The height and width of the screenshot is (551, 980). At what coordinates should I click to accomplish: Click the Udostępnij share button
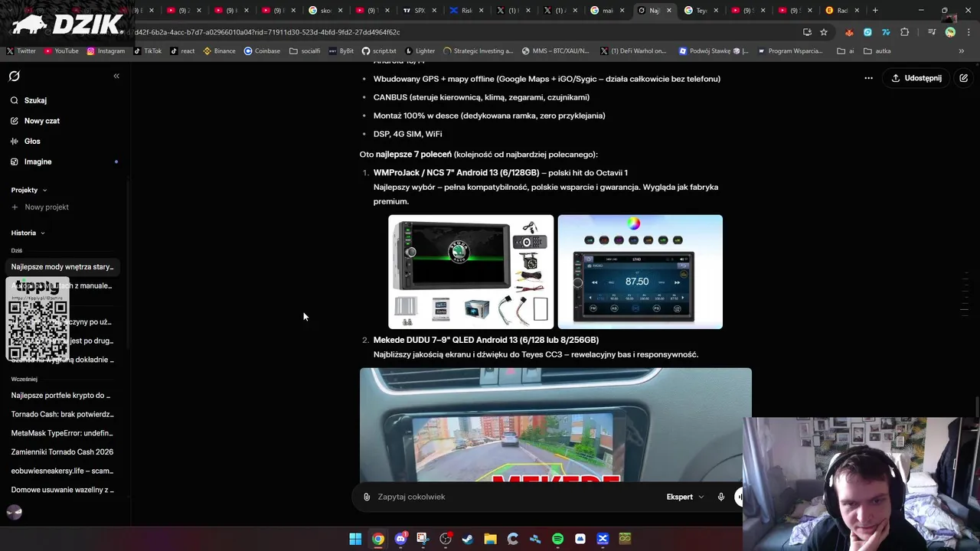pos(916,78)
